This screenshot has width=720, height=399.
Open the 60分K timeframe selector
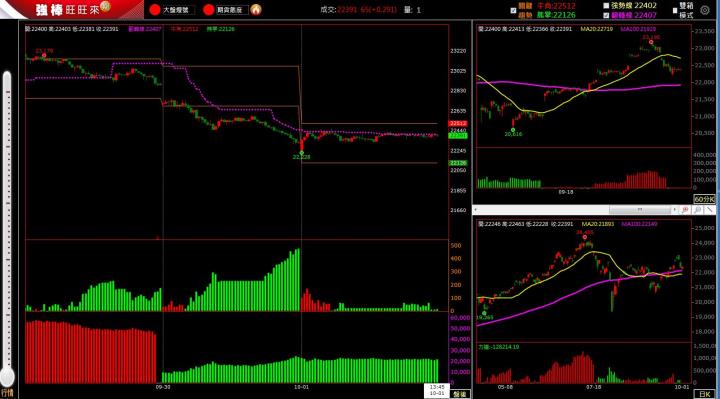coord(704,199)
